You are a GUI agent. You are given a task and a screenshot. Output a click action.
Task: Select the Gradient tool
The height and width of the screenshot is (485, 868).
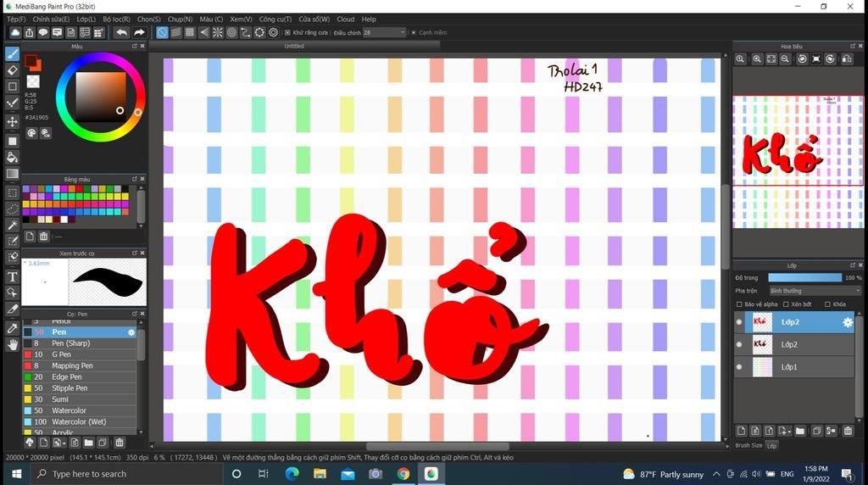click(12, 174)
